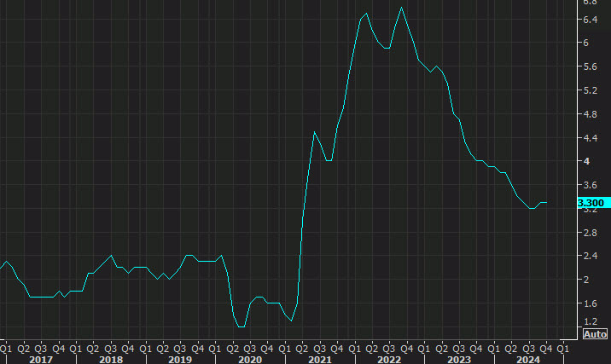
Task: Click the Auto scale button
Action: [595, 334]
